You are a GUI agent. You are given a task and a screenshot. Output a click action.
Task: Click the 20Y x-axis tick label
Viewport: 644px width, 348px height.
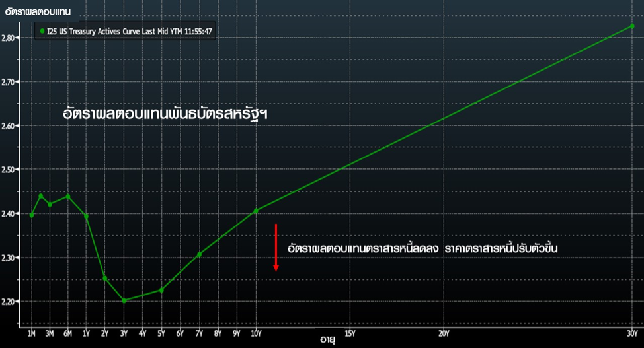coord(444,333)
